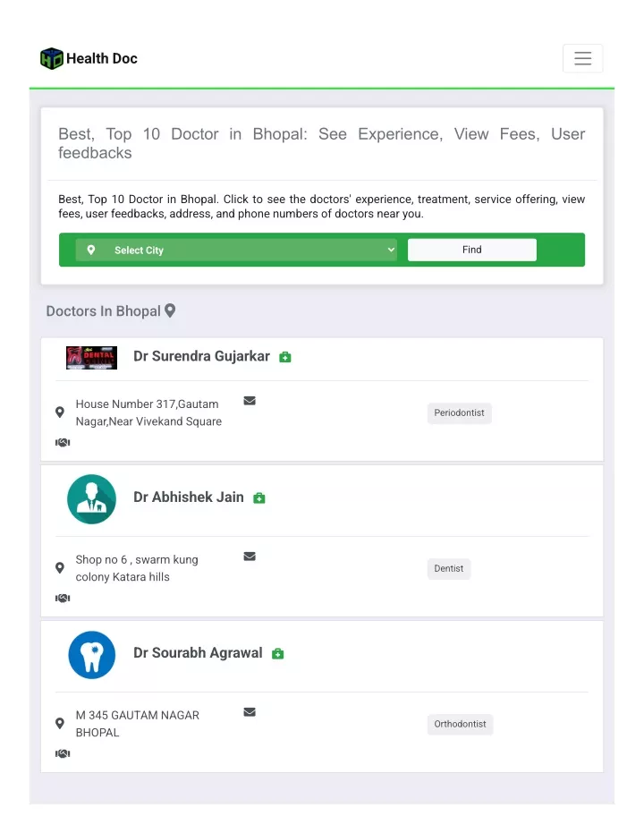Click the medical kit icon beside Dr Sourabh Agrawal

click(x=277, y=653)
